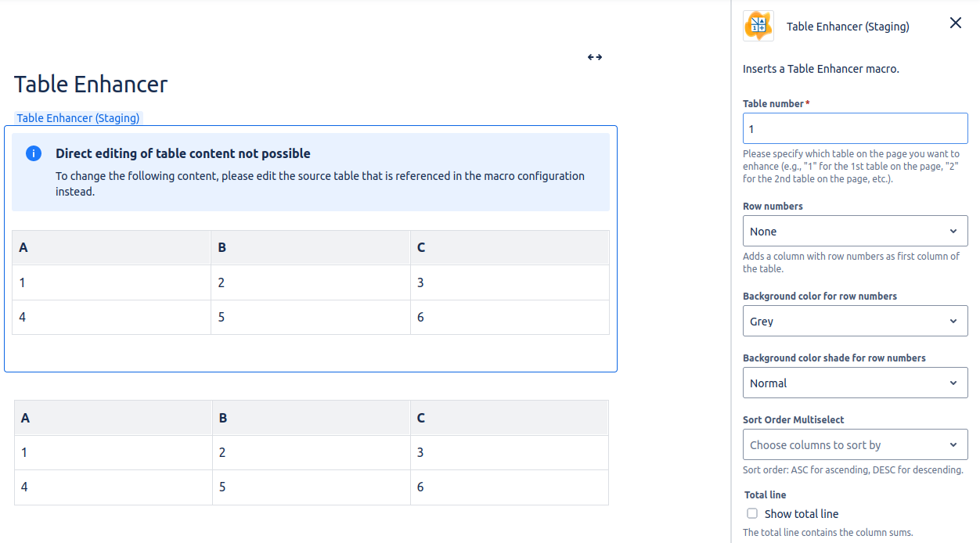Screen dimensions: 980x543
Task: Click header cell C in source table
Action: pyautogui.click(x=509, y=418)
